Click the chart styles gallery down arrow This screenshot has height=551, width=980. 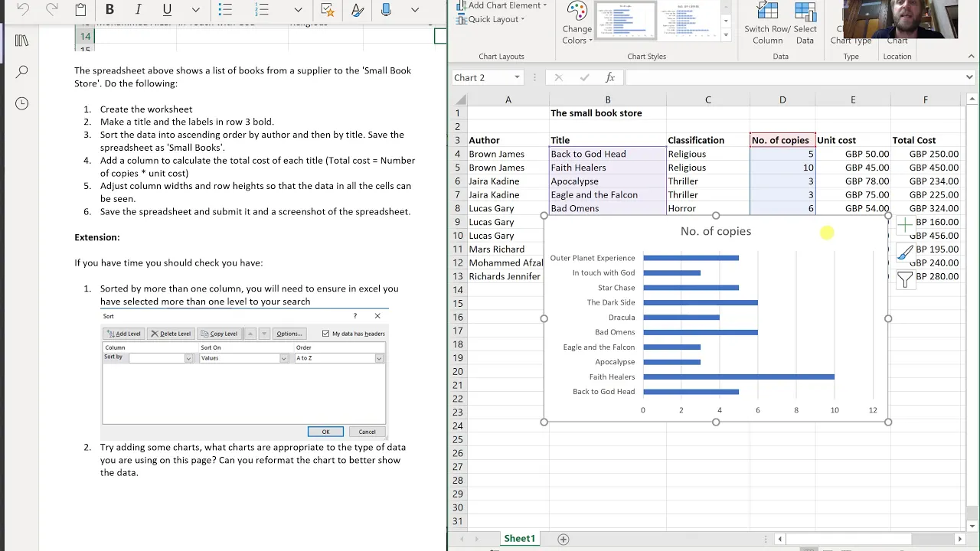[726, 21]
